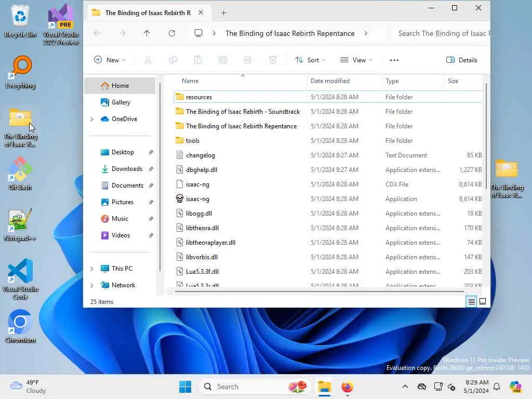This screenshot has height=399, width=532.
Task: Sort by Size column header
Action: (463, 81)
